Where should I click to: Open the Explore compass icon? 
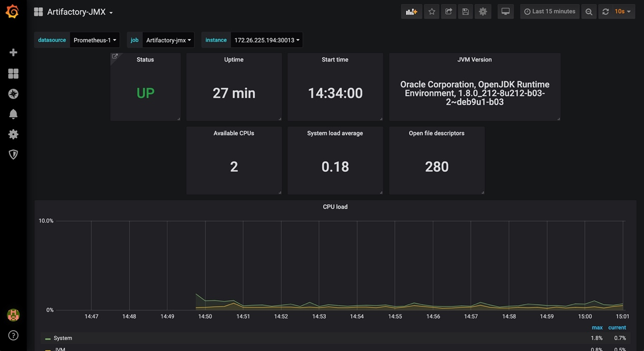[13, 94]
